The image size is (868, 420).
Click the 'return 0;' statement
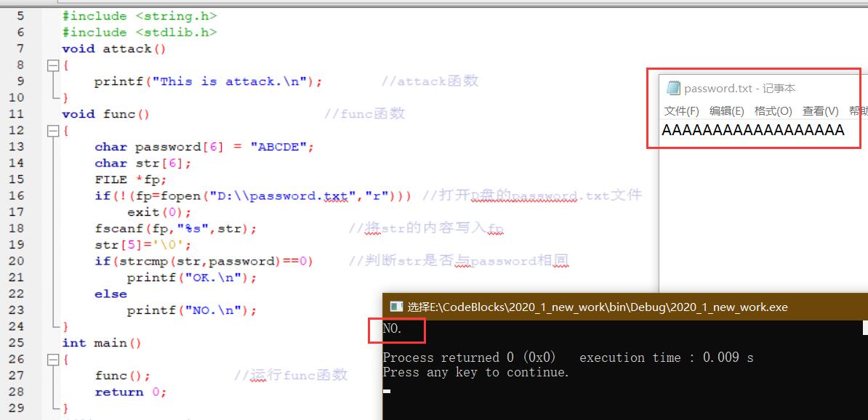pyautogui.click(x=131, y=392)
